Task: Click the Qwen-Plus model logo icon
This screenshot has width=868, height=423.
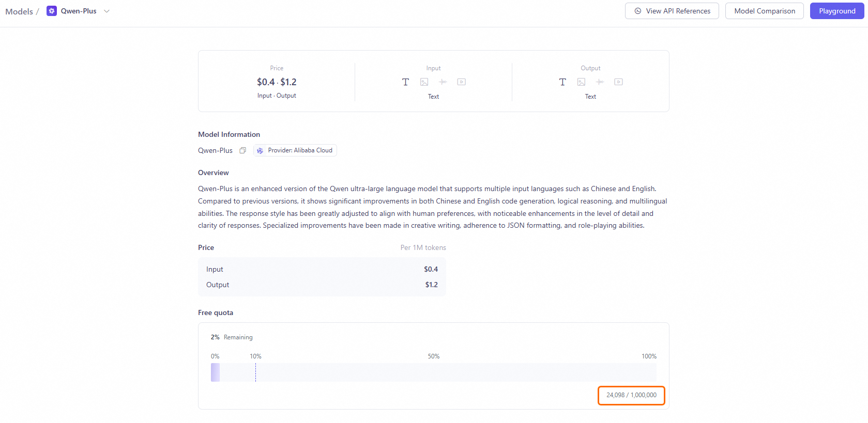Action: tap(52, 11)
